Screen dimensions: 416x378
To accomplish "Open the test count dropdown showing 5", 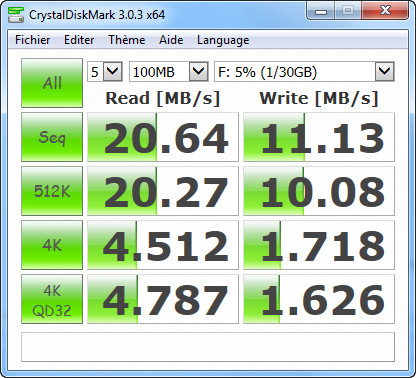I will pos(105,71).
